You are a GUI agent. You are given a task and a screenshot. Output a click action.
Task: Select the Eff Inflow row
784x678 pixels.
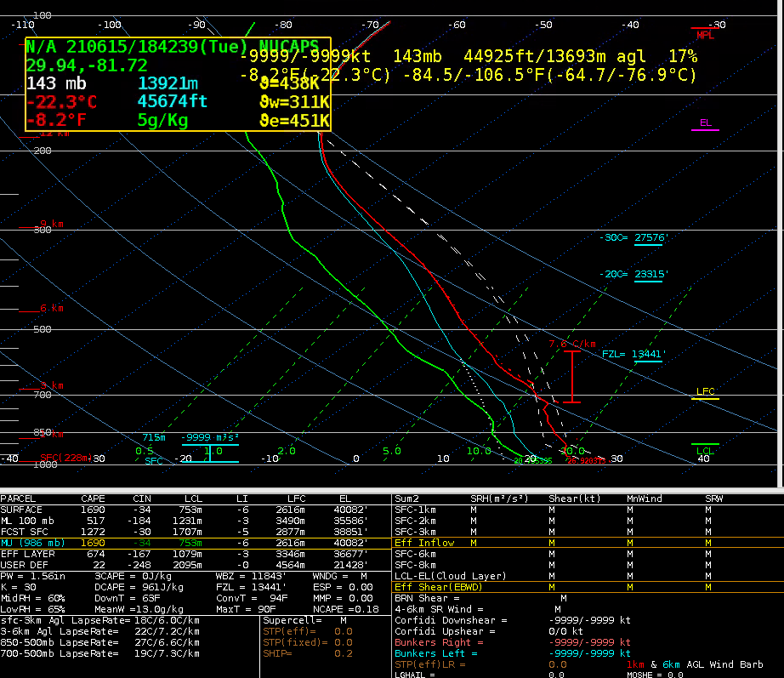(588, 543)
